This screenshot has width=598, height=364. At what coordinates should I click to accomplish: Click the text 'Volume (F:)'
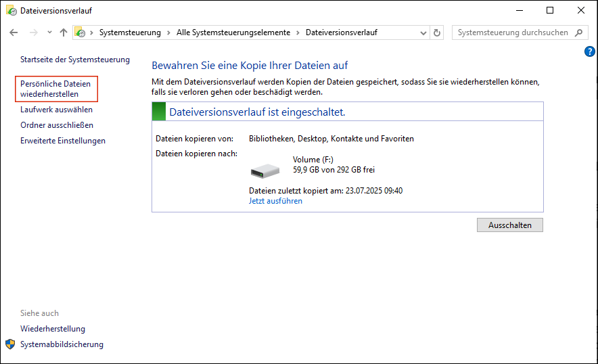coord(313,160)
